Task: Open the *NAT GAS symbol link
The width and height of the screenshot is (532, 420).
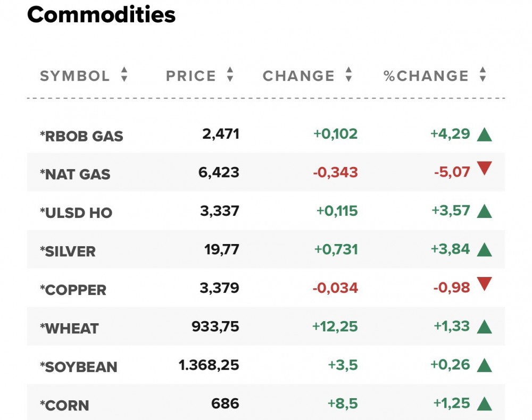Action: 75,174
